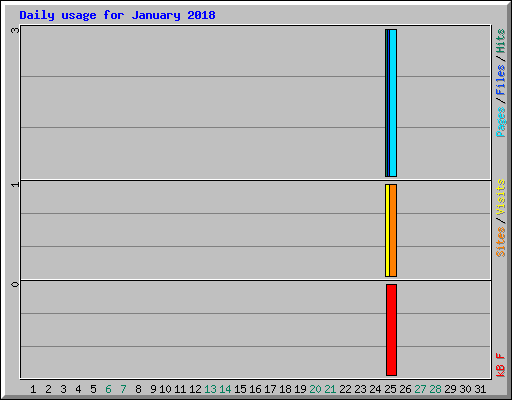Viewport: 512px width, 400px height.
Task: Click day '10' on the x-axis
Action: pyautogui.click(x=165, y=389)
